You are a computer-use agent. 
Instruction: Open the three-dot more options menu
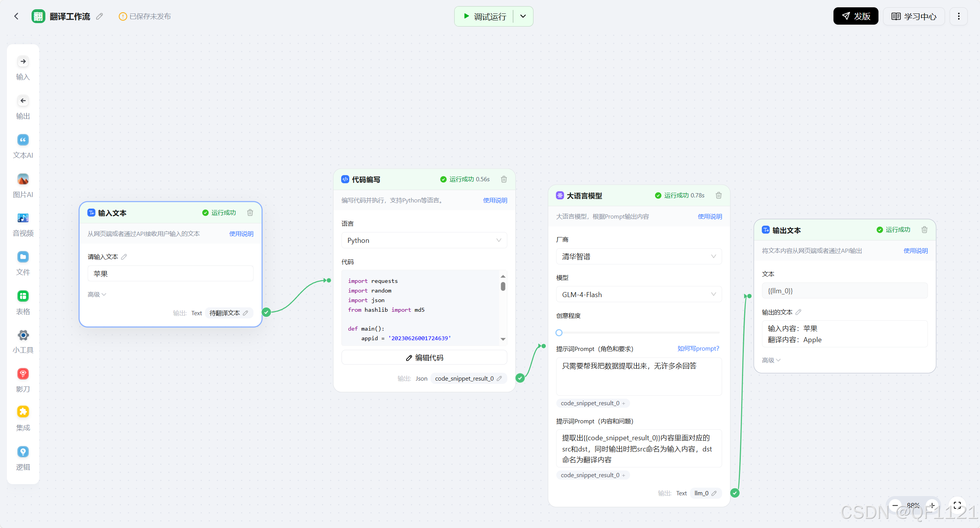(958, 17)
